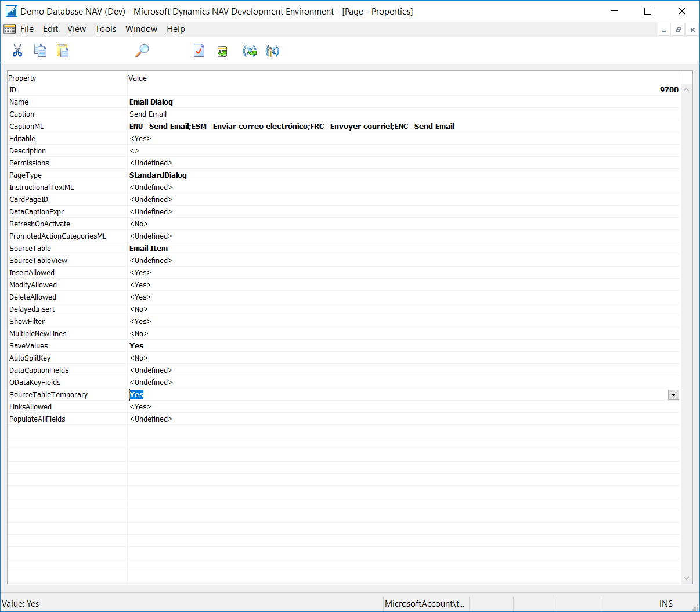Click the application icon beside File menu
700x612 pixels.
(x=10, y=29)
